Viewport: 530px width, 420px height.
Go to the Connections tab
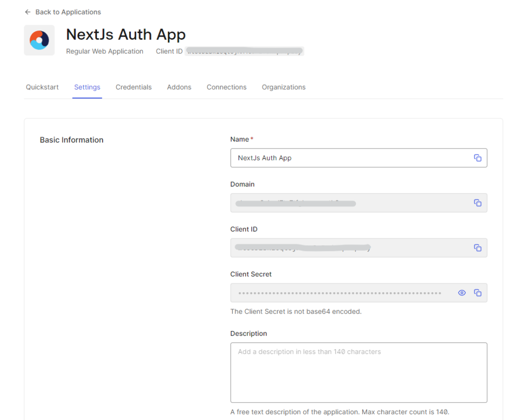pyautogui.click(x=226, y=87)
